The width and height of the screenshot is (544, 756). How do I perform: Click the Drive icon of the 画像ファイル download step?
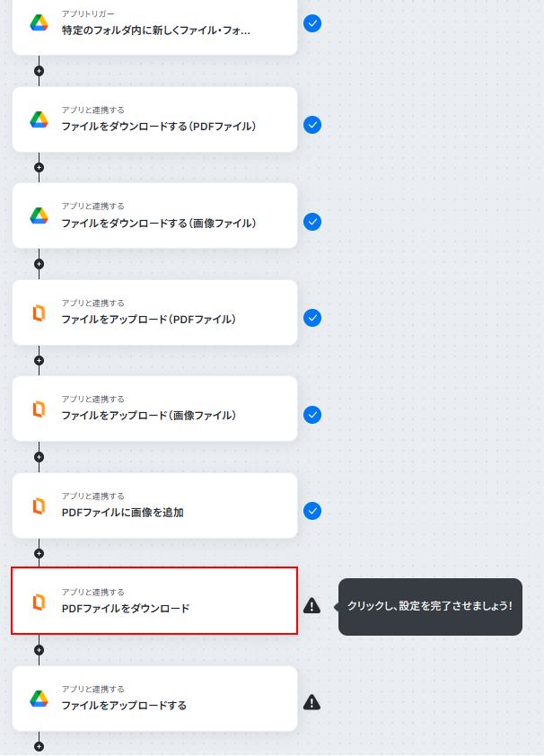(x=39, y=215)
